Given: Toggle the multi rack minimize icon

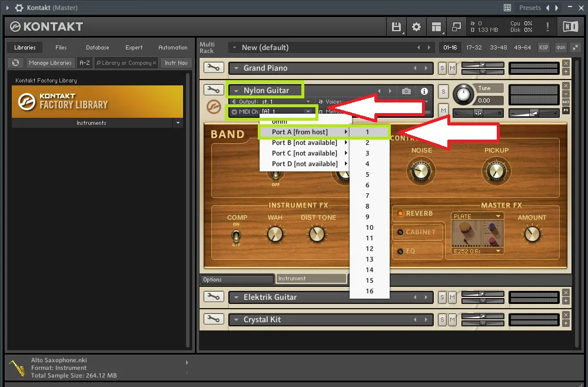Looking at the screenshot, I should tap(575, 47).
